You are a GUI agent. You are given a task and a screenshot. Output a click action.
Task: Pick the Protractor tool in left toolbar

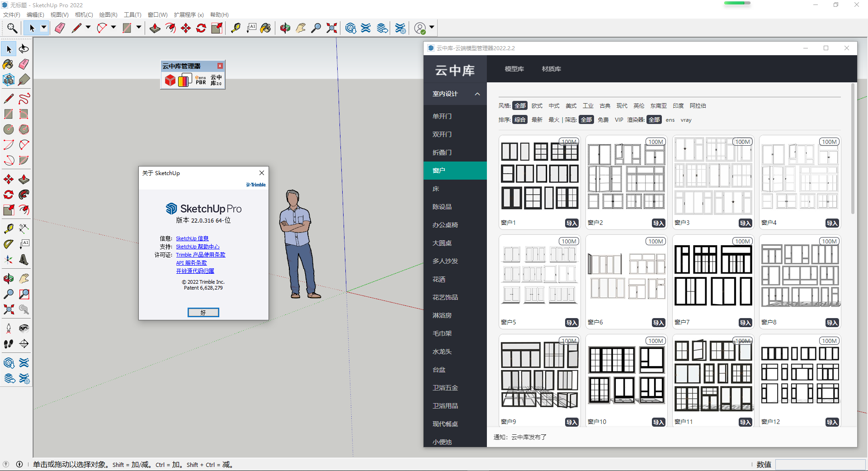coord(9,244)
